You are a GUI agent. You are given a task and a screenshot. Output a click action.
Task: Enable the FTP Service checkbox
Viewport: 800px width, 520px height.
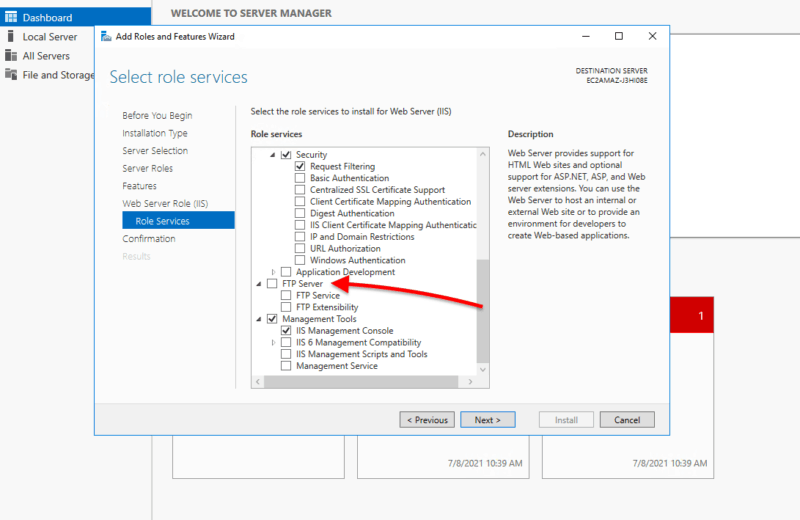286,295
